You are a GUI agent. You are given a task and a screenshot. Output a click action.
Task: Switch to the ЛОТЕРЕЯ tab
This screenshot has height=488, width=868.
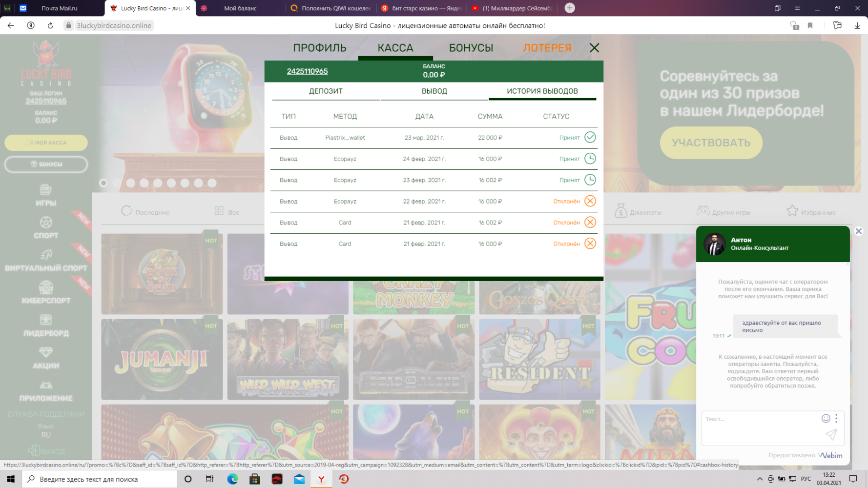(x=547, y=48)
